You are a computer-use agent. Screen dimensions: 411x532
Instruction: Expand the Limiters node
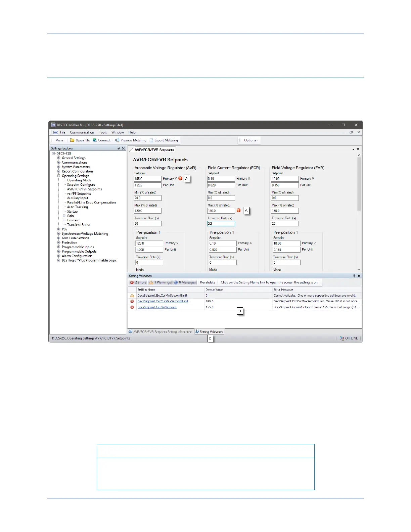(x=64, y=220)
